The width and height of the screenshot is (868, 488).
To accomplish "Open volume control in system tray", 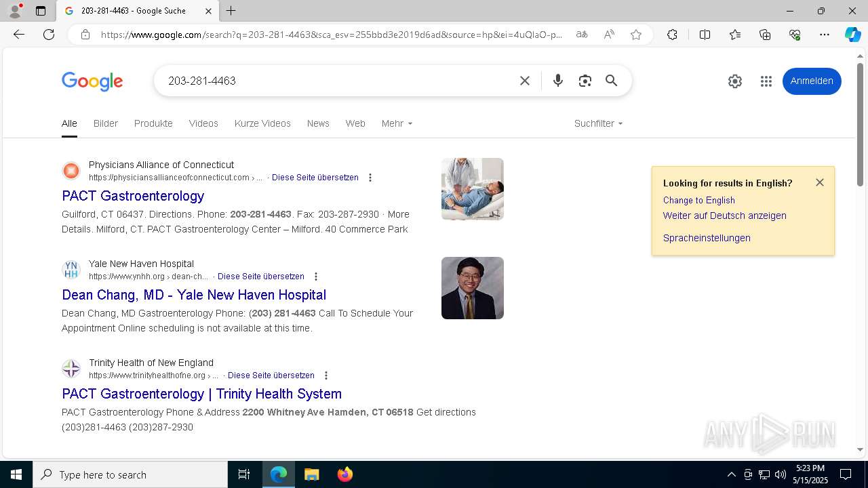I will pyautogui.click(x=780, y=474).
